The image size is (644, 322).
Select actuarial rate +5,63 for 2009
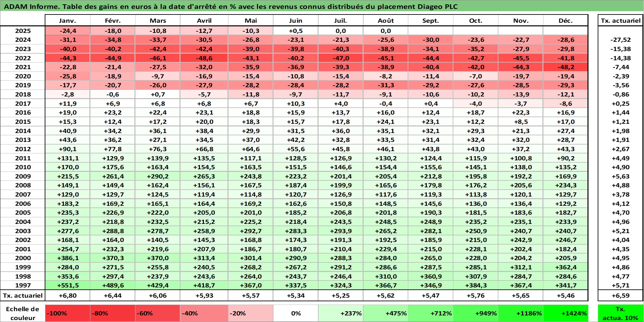(620, 176)
